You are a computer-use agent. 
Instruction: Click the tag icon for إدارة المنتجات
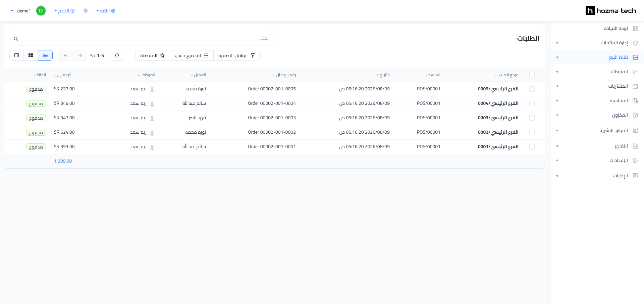[635, 43]
